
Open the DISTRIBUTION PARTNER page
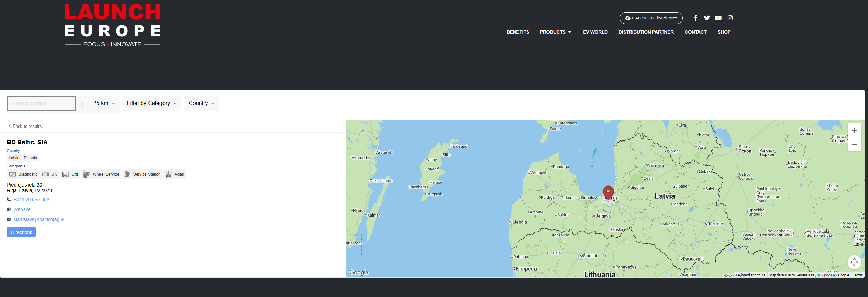point(646,32)
